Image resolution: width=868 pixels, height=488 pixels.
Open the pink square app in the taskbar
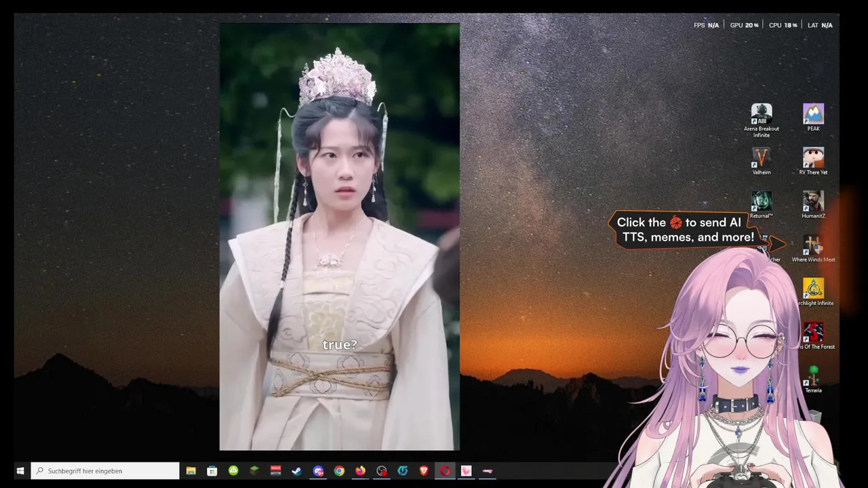point(466,470)
